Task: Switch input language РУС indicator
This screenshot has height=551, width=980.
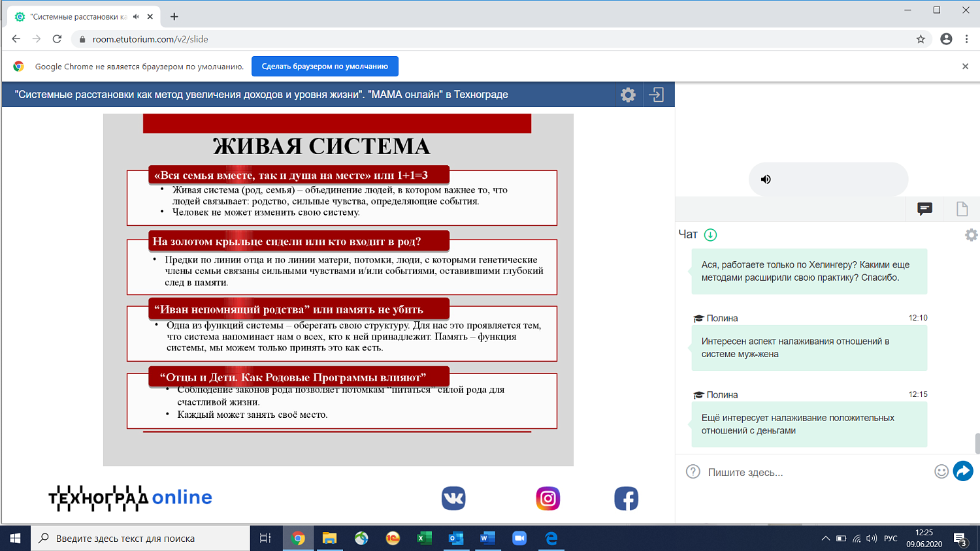Action: tap(890, 539)
